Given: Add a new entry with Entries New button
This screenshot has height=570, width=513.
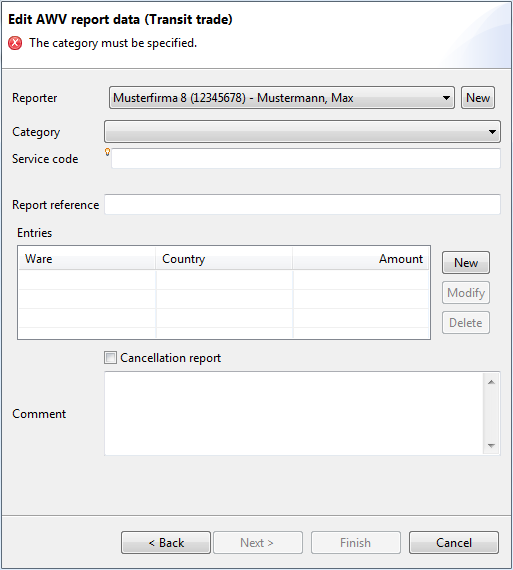Looking at the screenshot, I should (x=466, y=262).
